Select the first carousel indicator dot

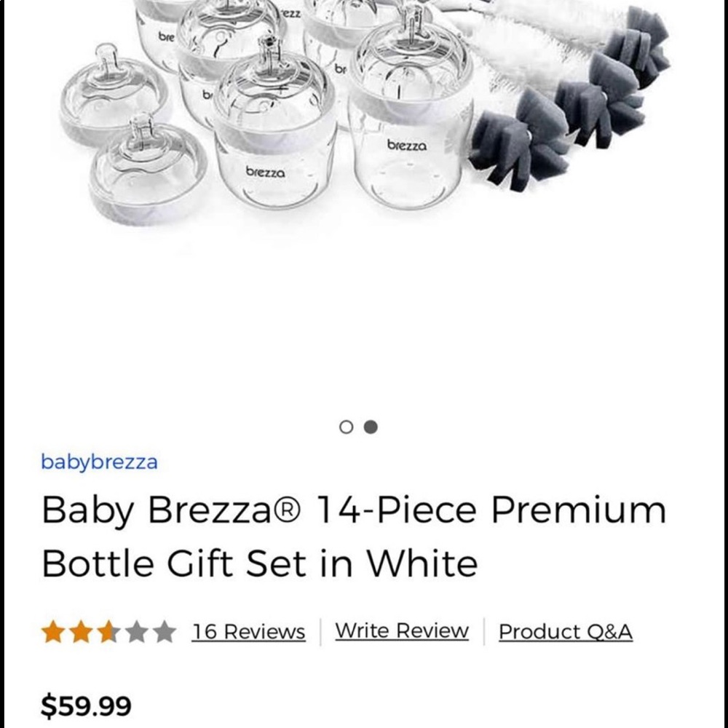pos(345,427)
